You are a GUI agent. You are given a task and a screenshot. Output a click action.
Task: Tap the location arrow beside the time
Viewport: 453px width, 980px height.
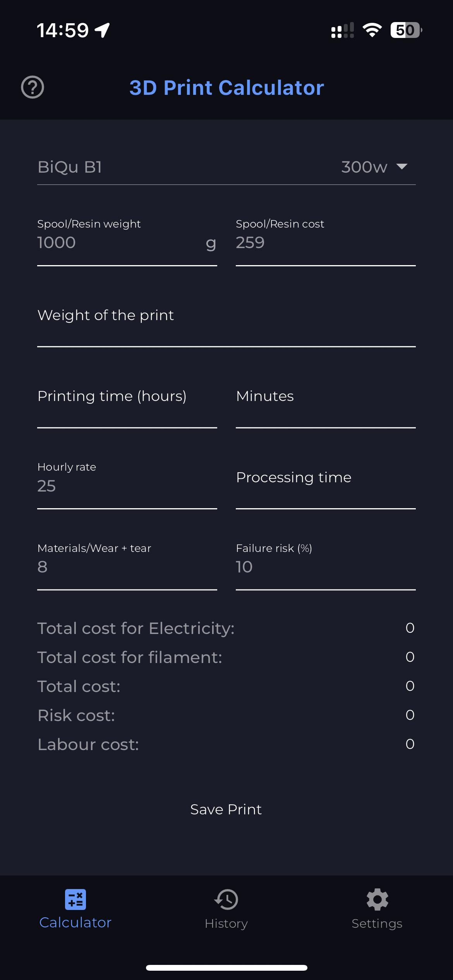point(103,30)
